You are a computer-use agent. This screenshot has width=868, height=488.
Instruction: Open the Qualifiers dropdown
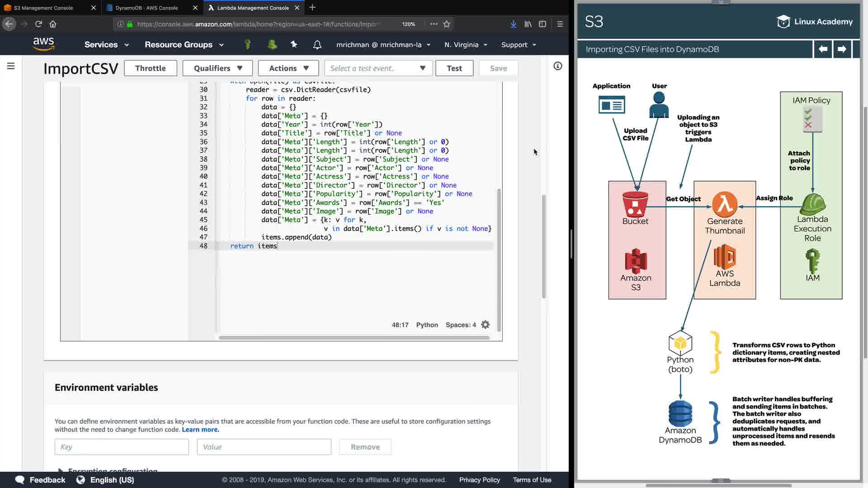pyautogui.click(x=218, y=68)
